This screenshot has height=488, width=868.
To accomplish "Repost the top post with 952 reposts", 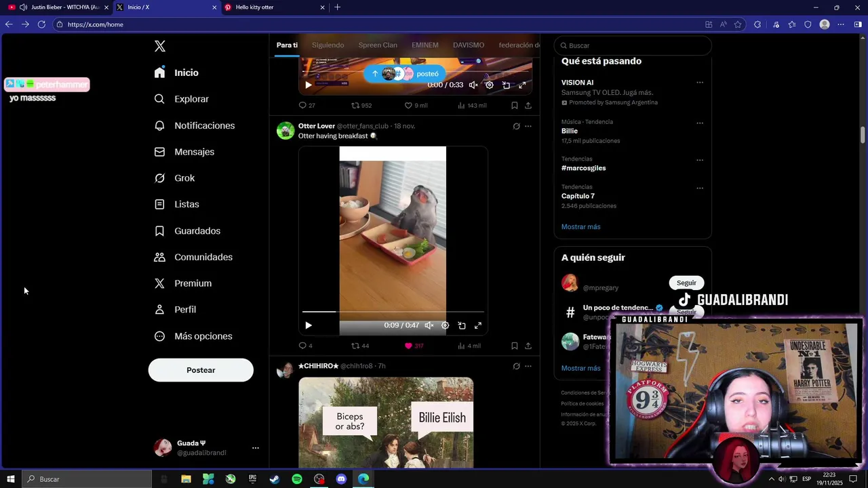I will (361, 106).
